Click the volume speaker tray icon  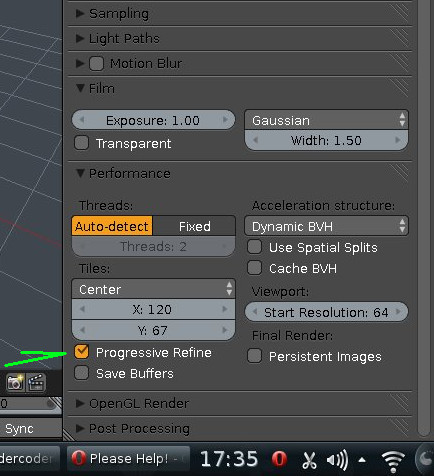point(337,460)
